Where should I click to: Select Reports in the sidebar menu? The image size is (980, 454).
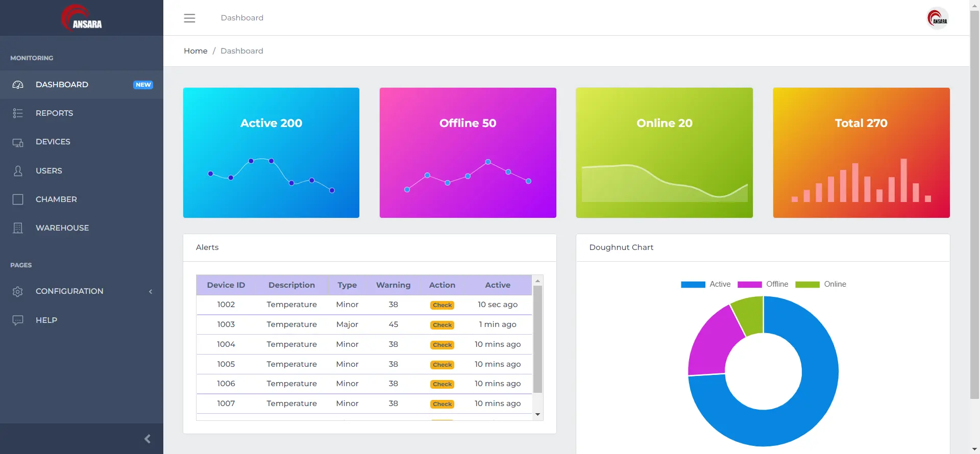coord(54,113)
